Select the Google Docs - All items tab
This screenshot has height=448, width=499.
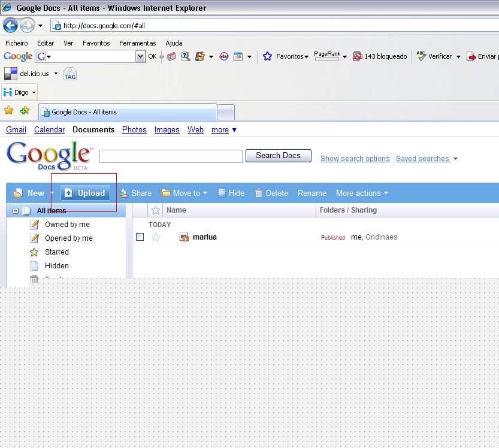(128, 112)
